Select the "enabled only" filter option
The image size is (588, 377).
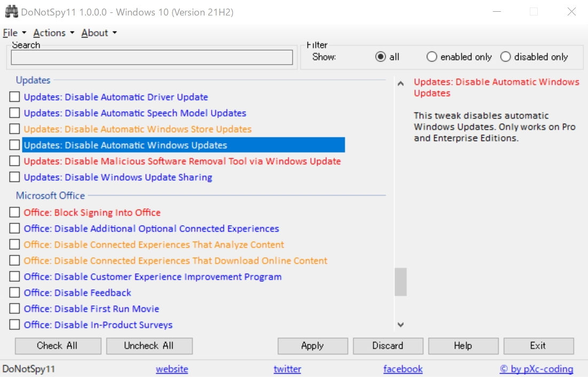[432, 57]
